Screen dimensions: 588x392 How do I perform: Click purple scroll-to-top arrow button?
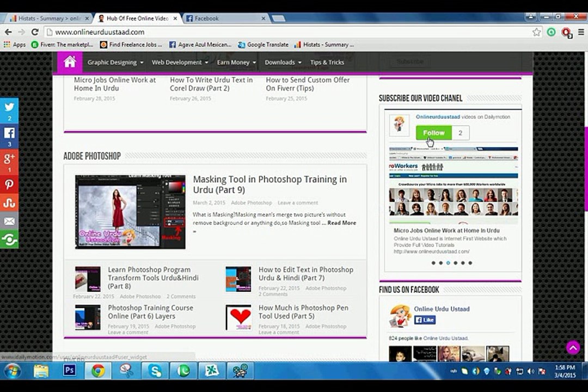(x=573, y=348)
